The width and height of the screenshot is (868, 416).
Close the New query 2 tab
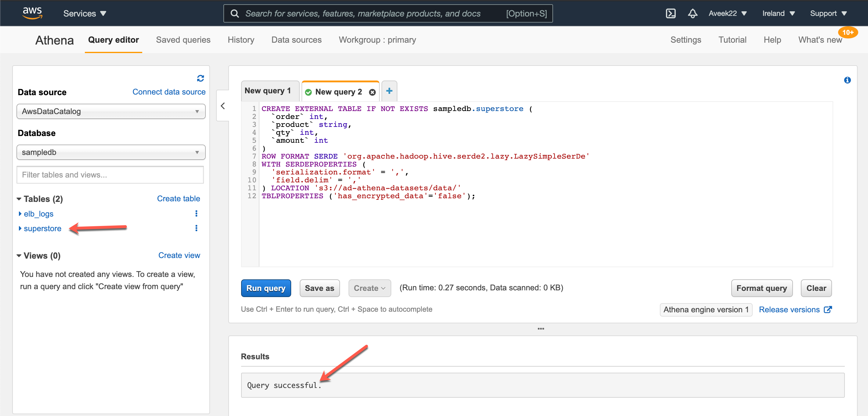(x=372, y=92)
